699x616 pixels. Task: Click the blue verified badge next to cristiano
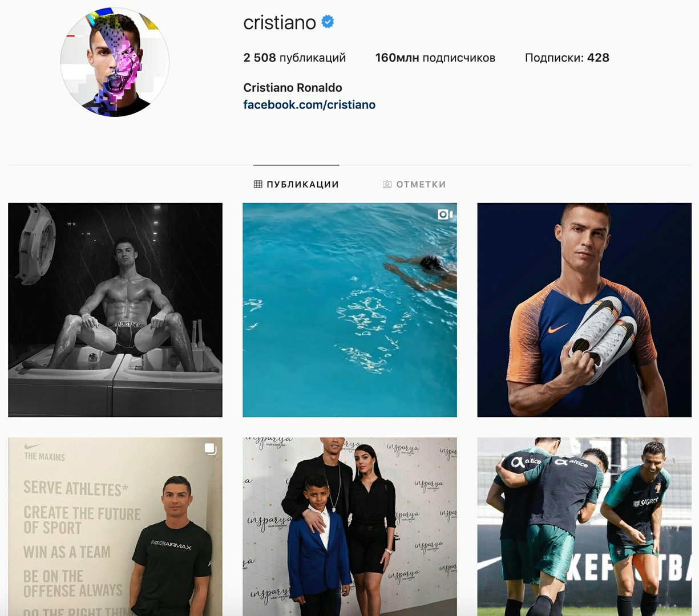(328, 22)
